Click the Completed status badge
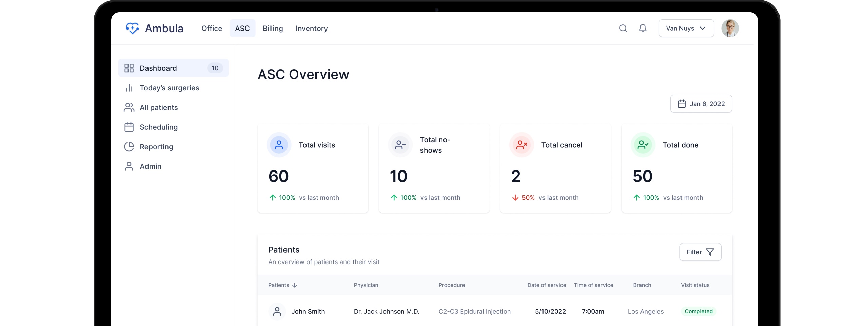 (698, 311)
